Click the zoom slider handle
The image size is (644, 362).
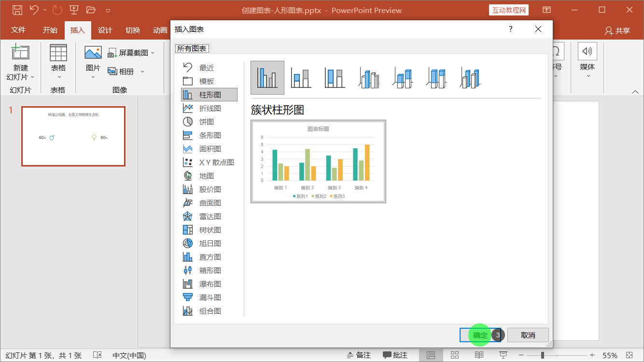click(x=543, y=355)
